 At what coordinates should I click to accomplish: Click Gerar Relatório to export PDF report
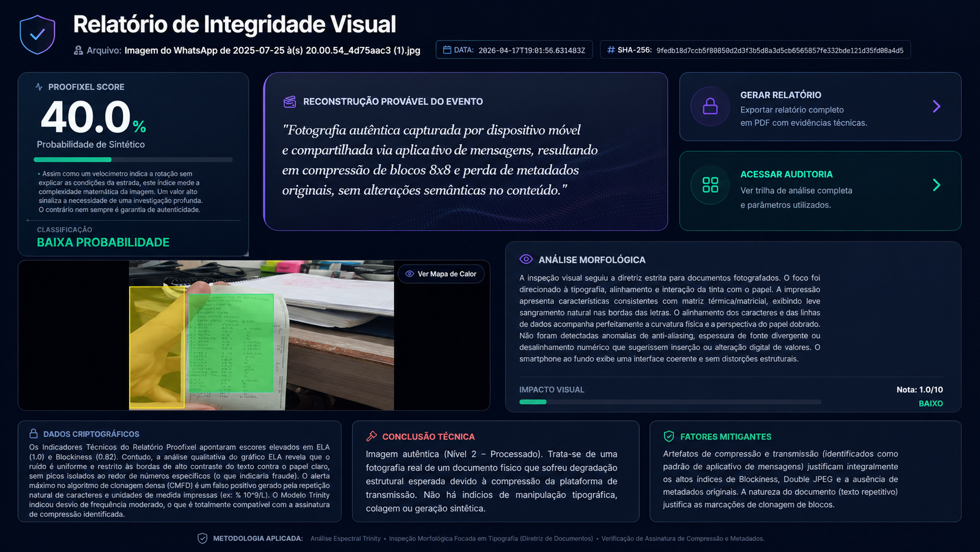pos(780,95)
